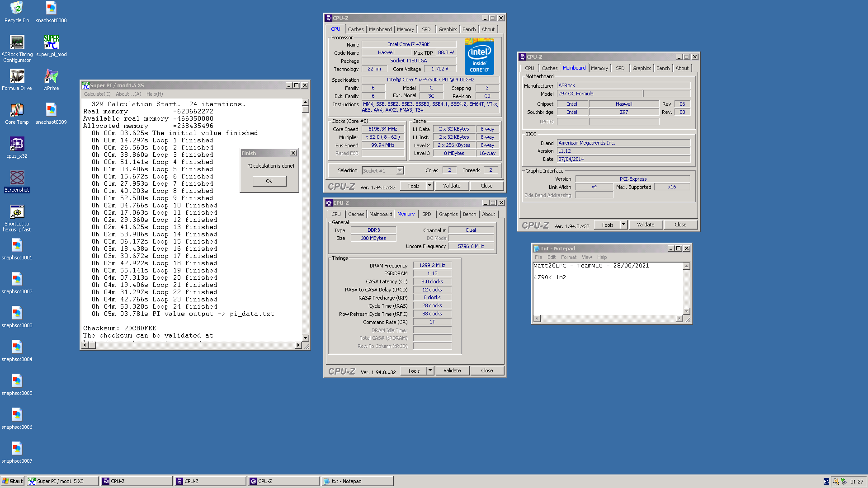Click Close button in top CPU-Z window
This screenshot has width=868, height=488.
[x=486, y=186]
